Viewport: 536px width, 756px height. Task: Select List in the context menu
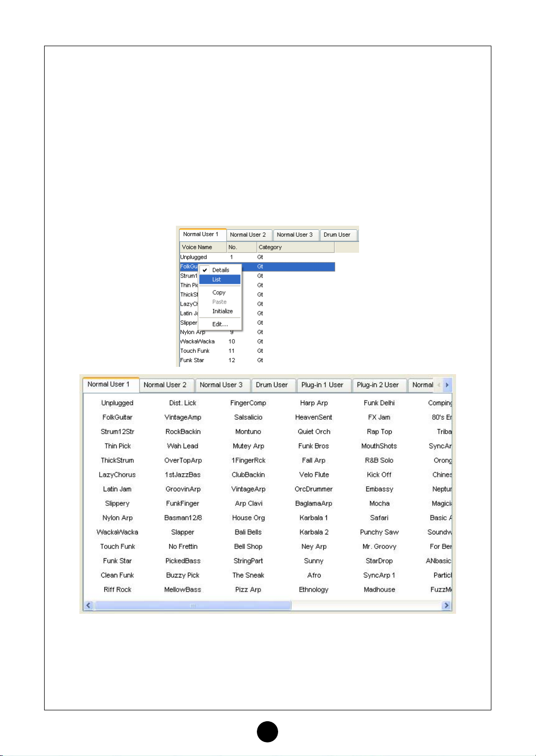pyautogui.click(x=220, y=280)
